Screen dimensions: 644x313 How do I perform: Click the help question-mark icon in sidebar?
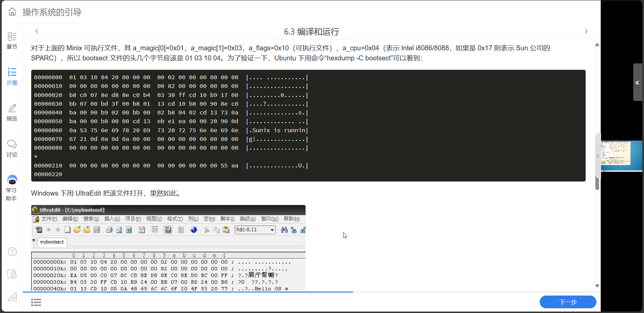(12, 251)
